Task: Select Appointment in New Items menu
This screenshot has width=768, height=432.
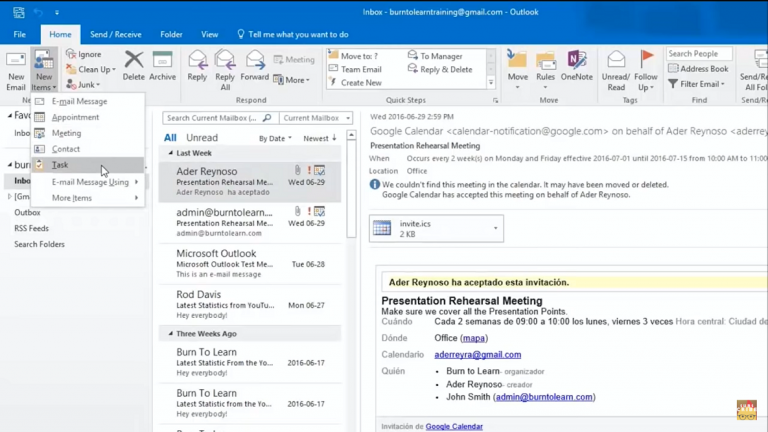Action: point(88,117)
